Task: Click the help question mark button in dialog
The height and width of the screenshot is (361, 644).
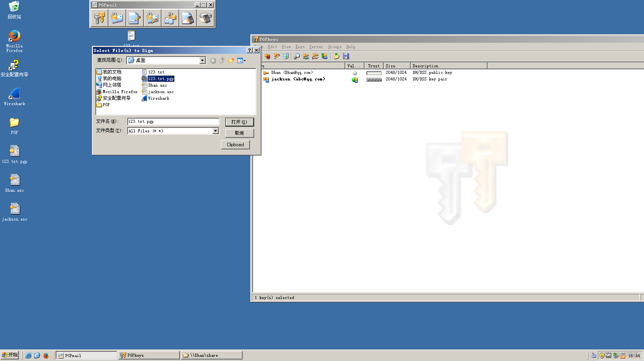Action: [x=250, y=50]
